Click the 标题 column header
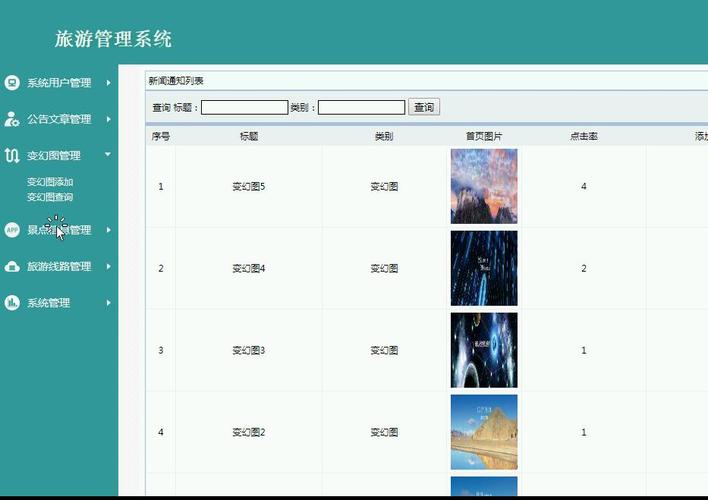Image resolution: width=708 pixels, height=500 pixels. click(249, 136)
